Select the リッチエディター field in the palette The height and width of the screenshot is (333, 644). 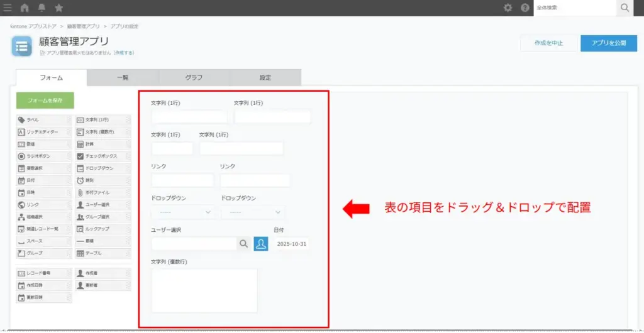[45, 132]
